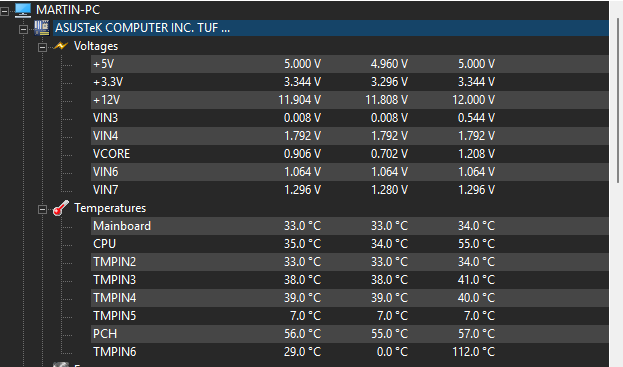623x367 pixels.
Task: Click VCORE minimum value 0.702 V
Action: (x=389, y=154)
